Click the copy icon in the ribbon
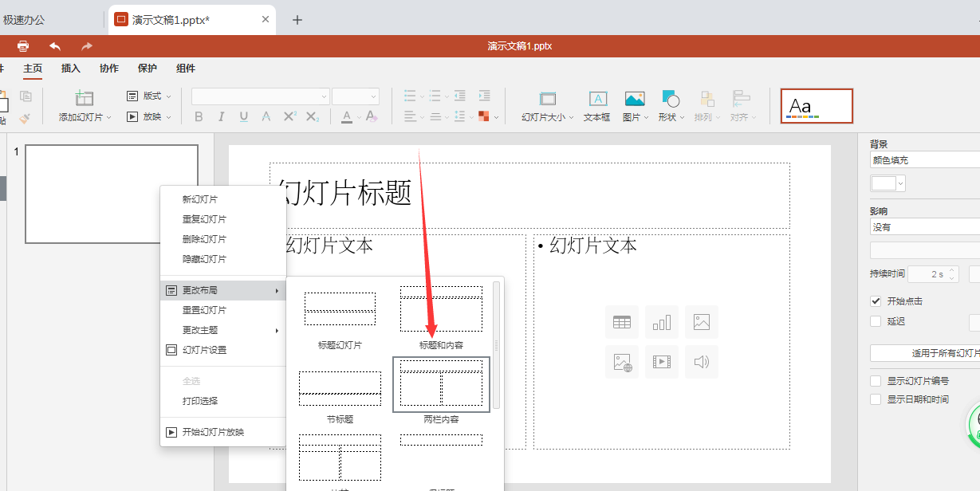 [26, 96]
